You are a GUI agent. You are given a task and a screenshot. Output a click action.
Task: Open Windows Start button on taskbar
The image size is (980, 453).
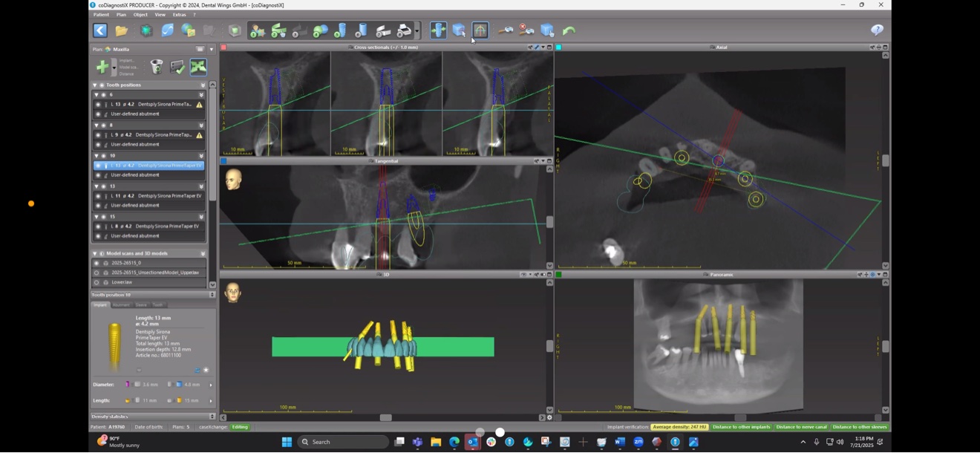click(x=287, y=442)
